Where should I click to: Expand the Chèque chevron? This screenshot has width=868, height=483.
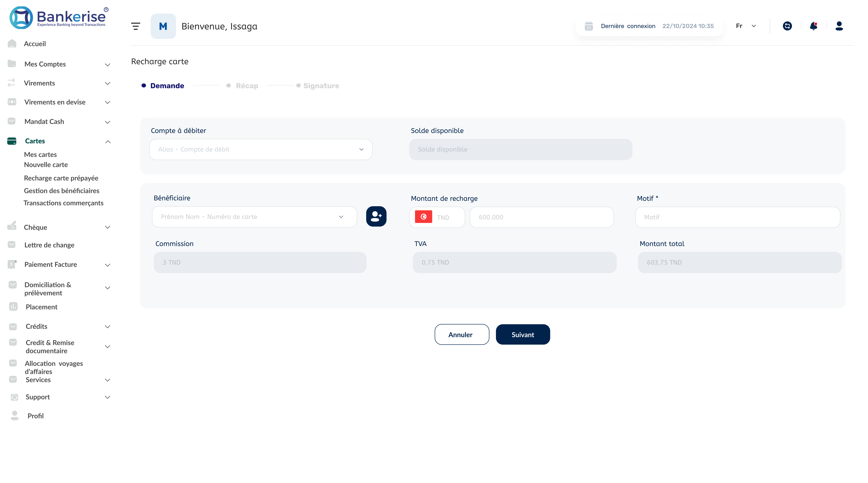pos(107,227)
